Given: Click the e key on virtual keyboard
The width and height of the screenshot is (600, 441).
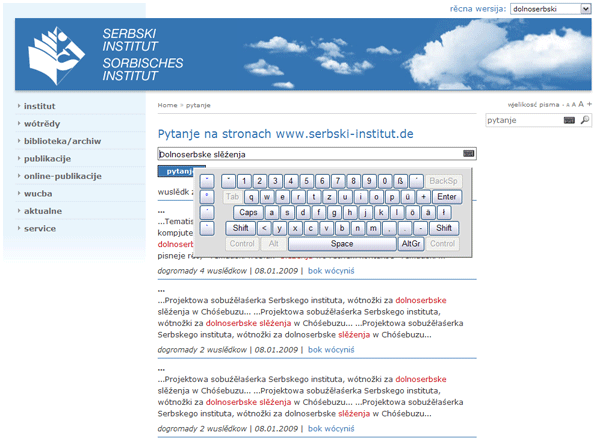Looking at the screenshot, I should tap(282, 197).
